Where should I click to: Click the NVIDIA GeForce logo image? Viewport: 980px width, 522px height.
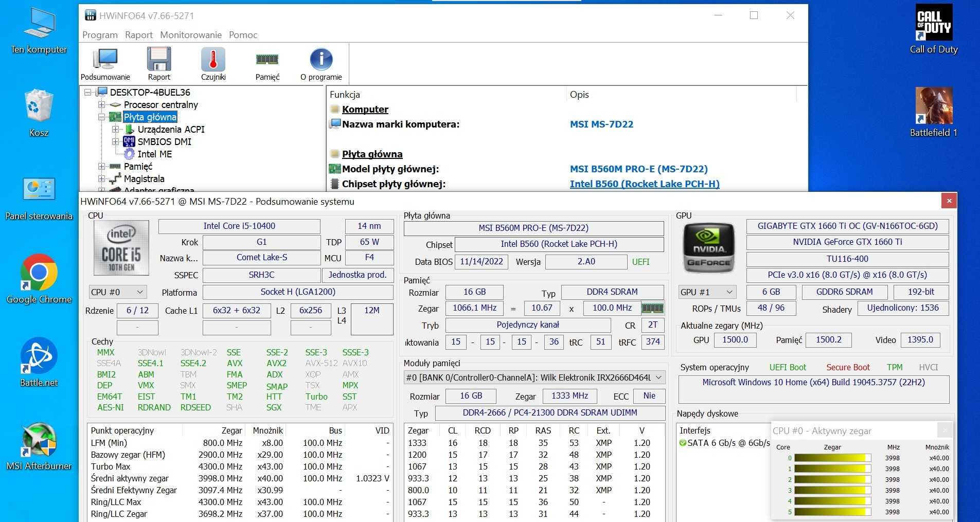tap(709, 248)
